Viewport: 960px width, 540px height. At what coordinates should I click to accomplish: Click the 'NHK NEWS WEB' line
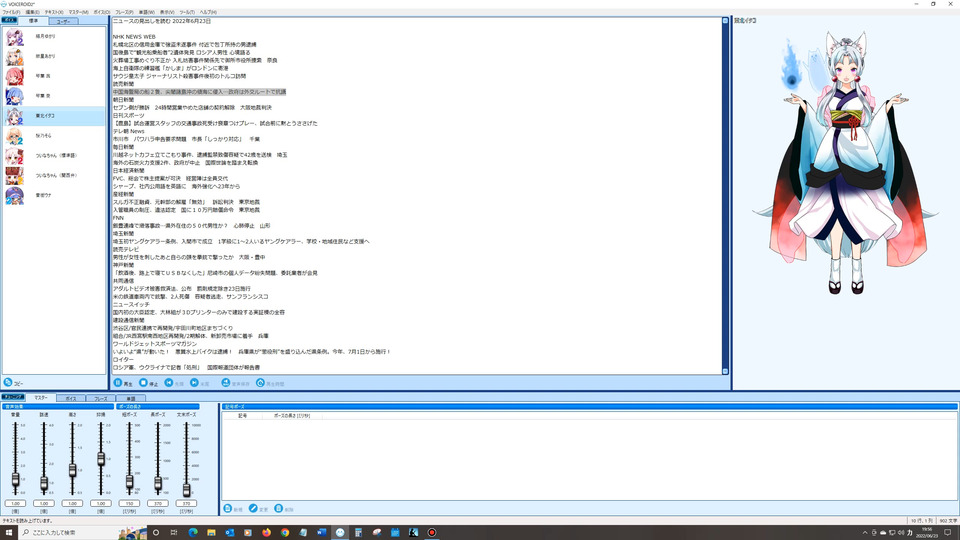(x=134, y=37)
